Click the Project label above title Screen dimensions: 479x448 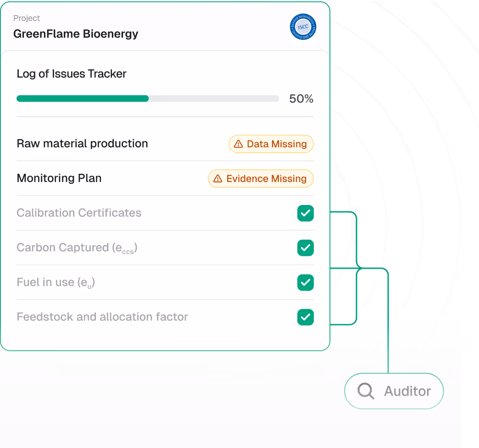click(x=27, y=18)
